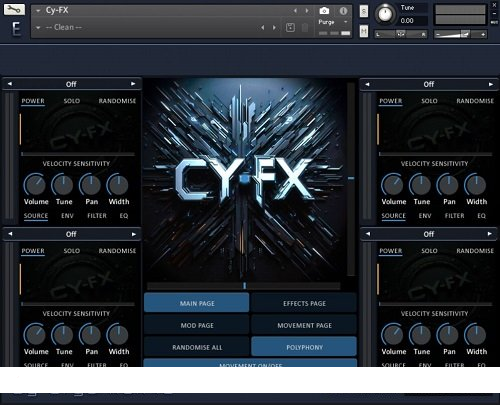Delete preset with the trash icon

[x=305, y=27]
